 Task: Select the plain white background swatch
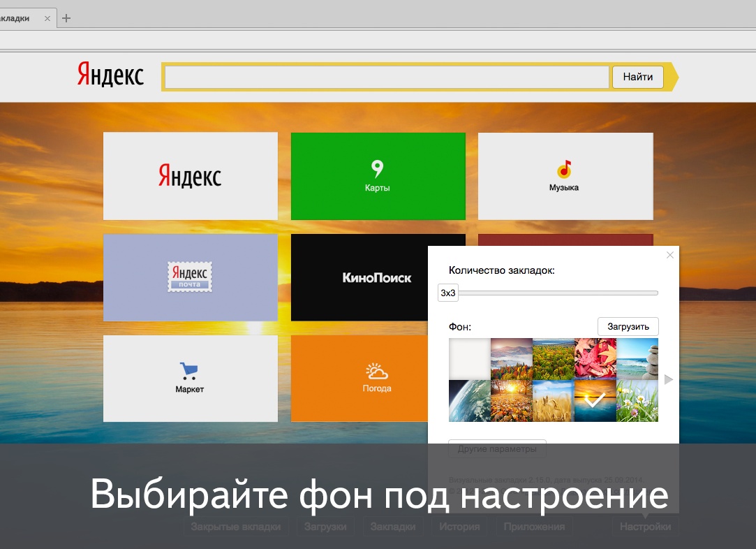[470, 358]
